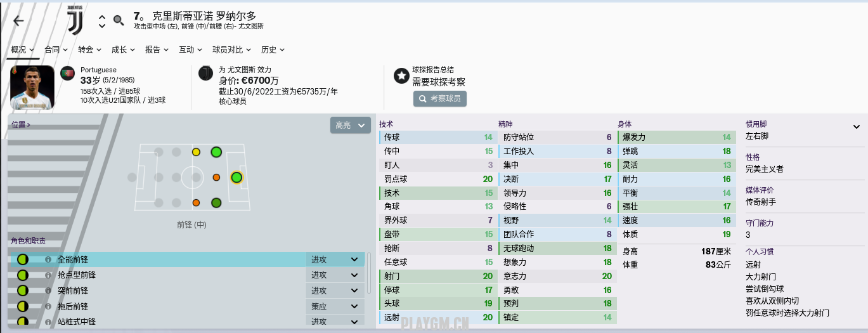This screenshot has width=868, height=333.
Task: Click the 无球跑动 18 attribute row
Action: pyautogui.click(x=557, y=248)
